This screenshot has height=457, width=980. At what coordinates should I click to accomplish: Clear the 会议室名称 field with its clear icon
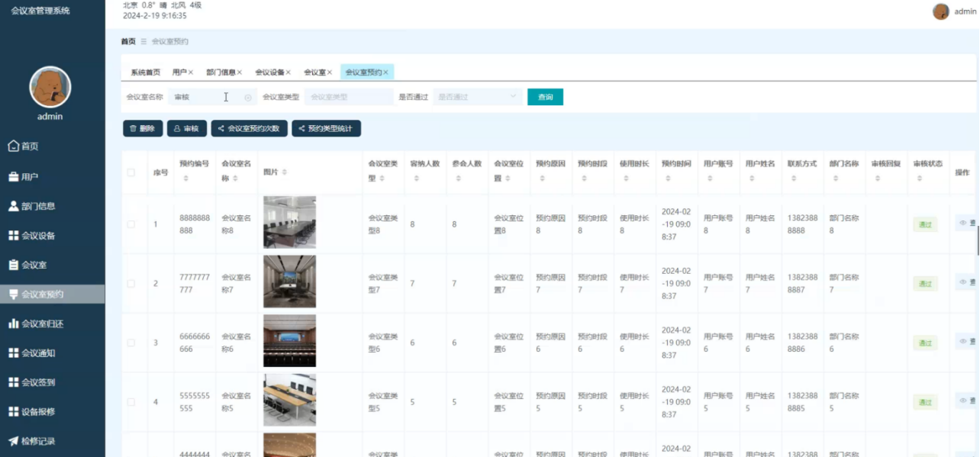[x=248, y=98]
